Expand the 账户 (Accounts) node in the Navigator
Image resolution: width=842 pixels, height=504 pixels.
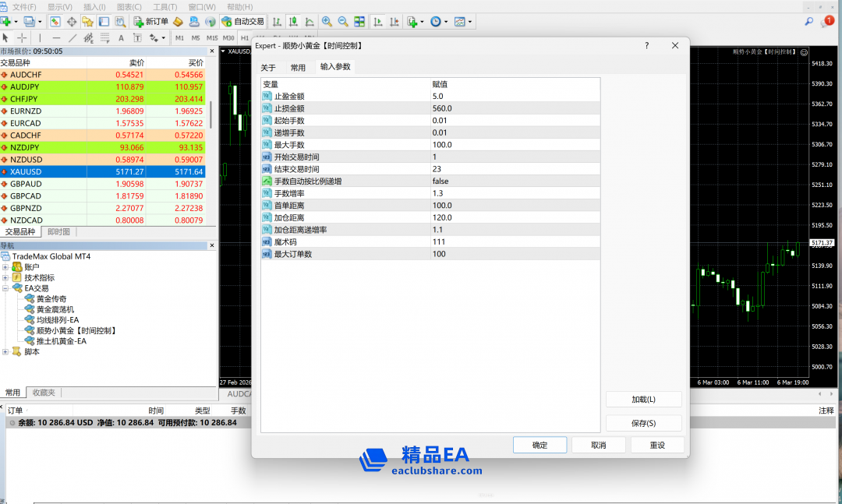(x=5, y=267)
